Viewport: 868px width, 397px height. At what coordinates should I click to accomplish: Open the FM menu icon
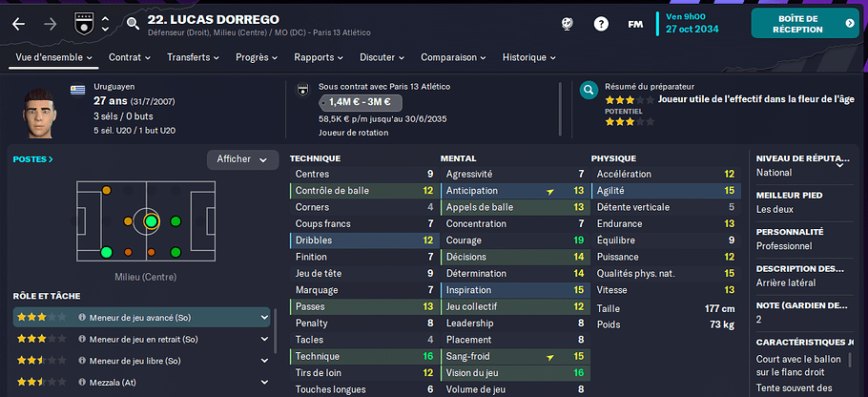(635, 24)
